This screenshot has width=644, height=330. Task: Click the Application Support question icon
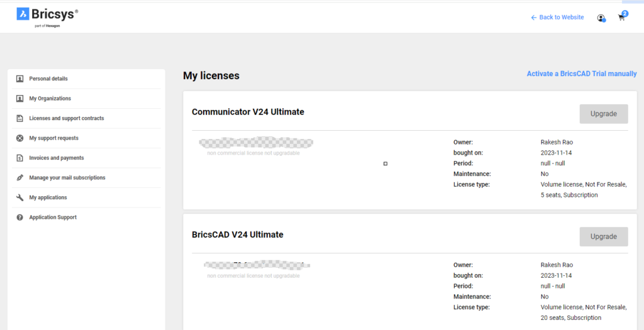point(19,217)
